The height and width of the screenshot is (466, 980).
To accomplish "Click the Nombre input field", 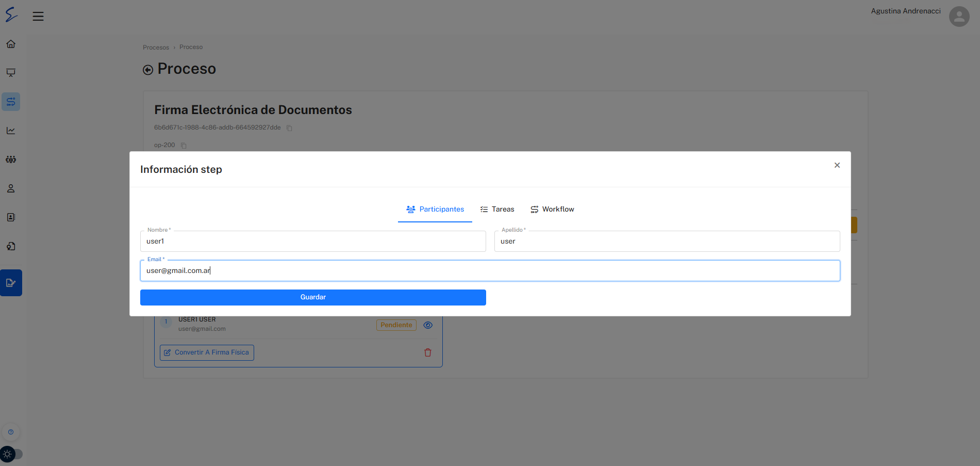I will point(313,241).
